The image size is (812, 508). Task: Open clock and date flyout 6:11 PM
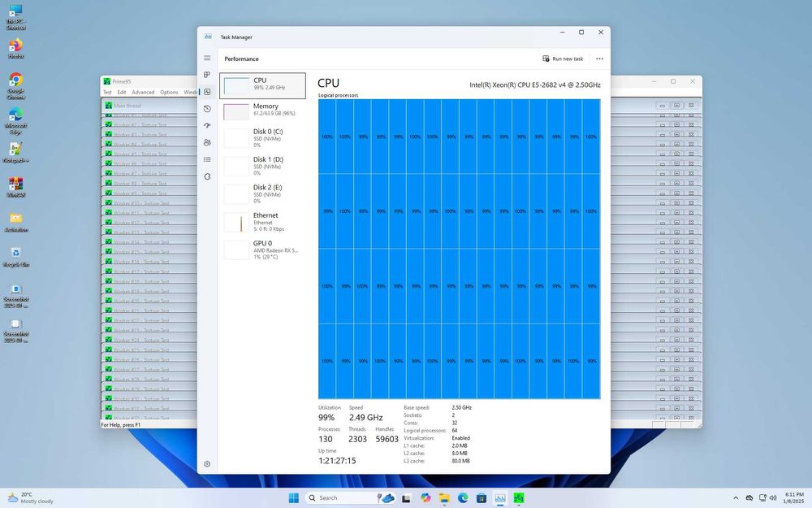[794, 497]
